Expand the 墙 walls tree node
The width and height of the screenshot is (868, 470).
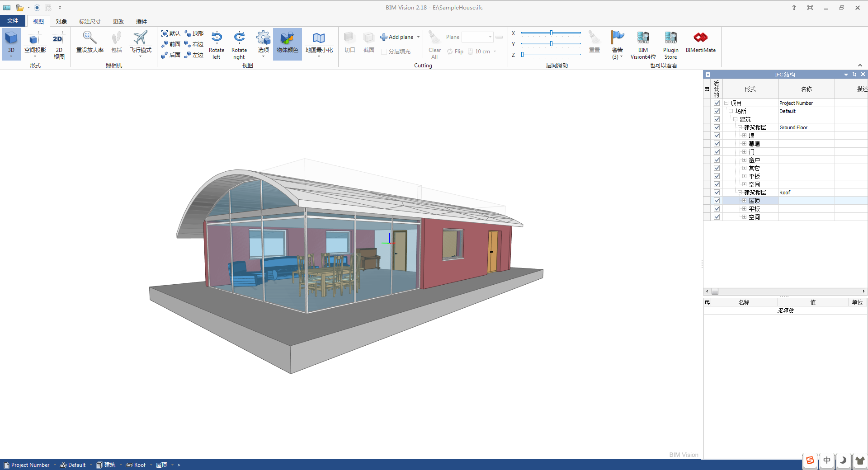pyautogui.click(x=745, y=135)
